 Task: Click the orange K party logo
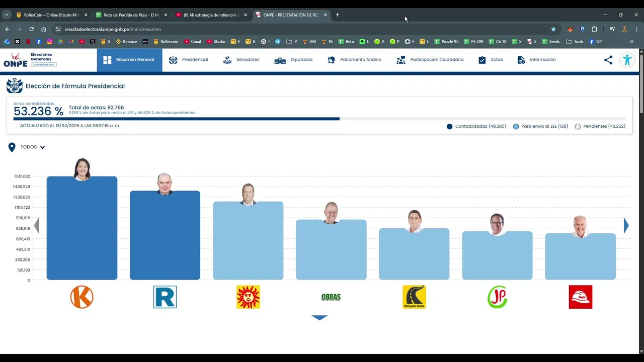[x=82, y=297]
